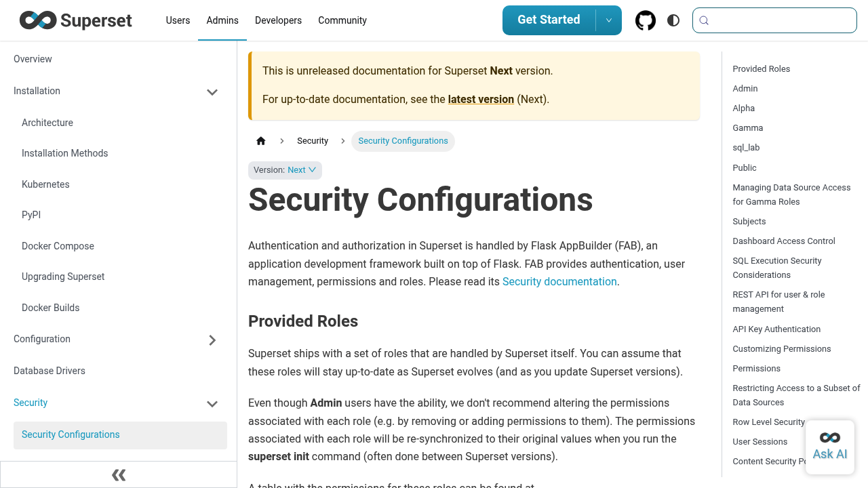868x488 pixels.
Task: Collapse the sidebar with double-chevron
Action: pos(119,475)
